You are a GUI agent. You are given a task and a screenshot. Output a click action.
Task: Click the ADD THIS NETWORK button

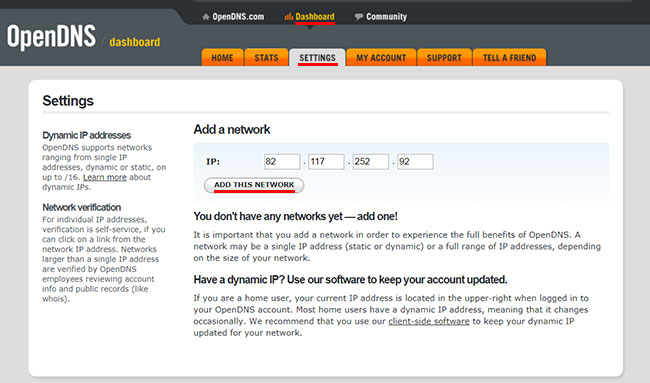(x=254, y=185)
